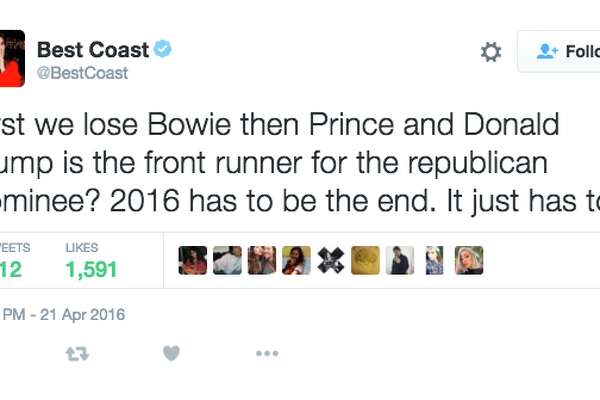Click the liker avatar after the yellow one
600x400 pixels.
tap(400, 260)
